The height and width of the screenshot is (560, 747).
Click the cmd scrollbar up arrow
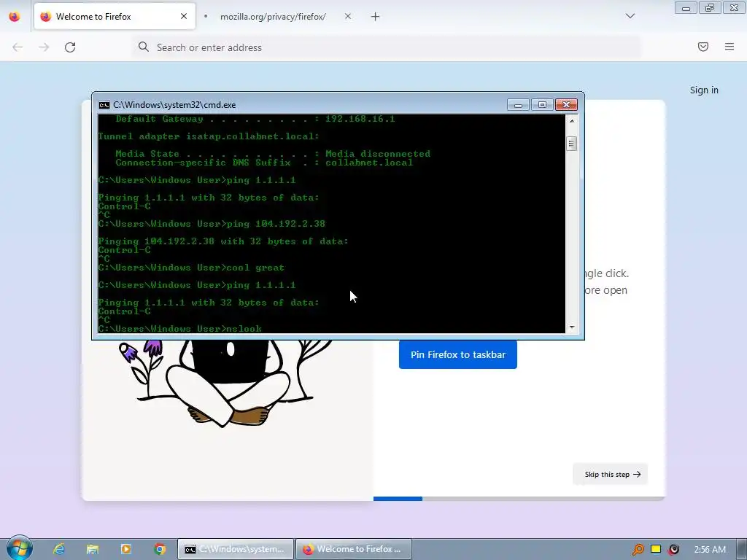(x=572, y=121)
